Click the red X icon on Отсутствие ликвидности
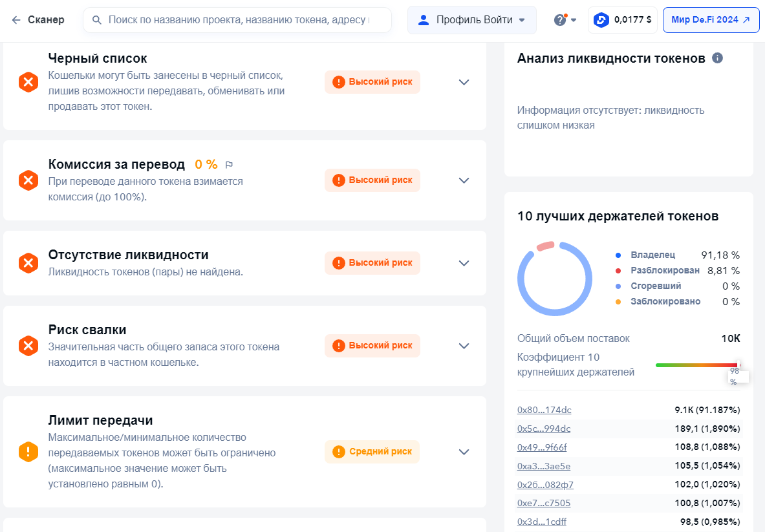Viewport: 765px width, 532px height. (28, 263)
